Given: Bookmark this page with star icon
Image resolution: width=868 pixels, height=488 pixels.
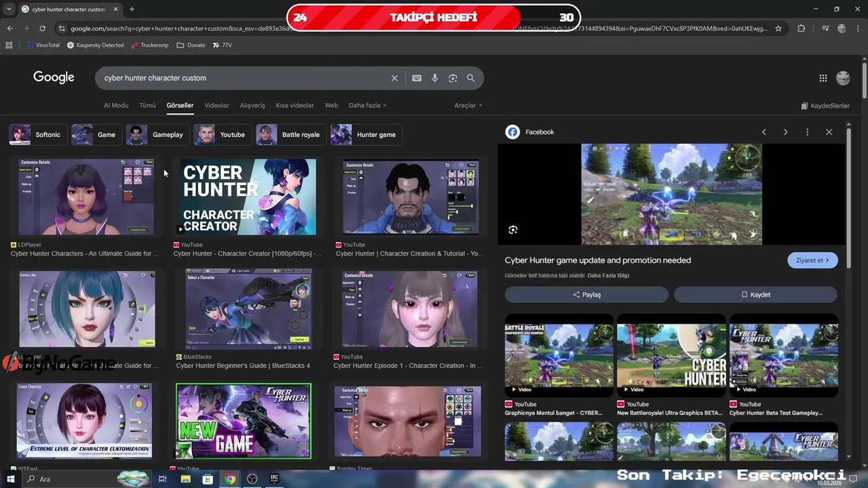Looking at the screenshot, I should click(x=778, y=28).
